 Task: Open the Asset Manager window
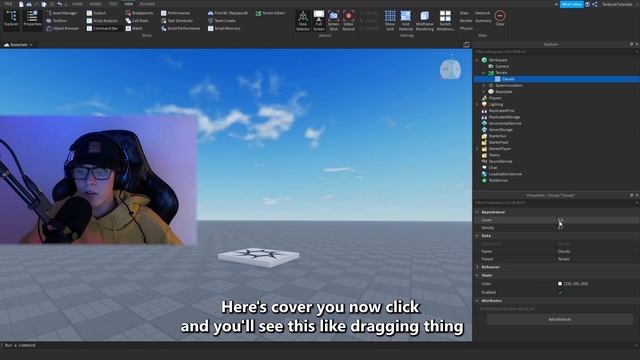point(61,13)
